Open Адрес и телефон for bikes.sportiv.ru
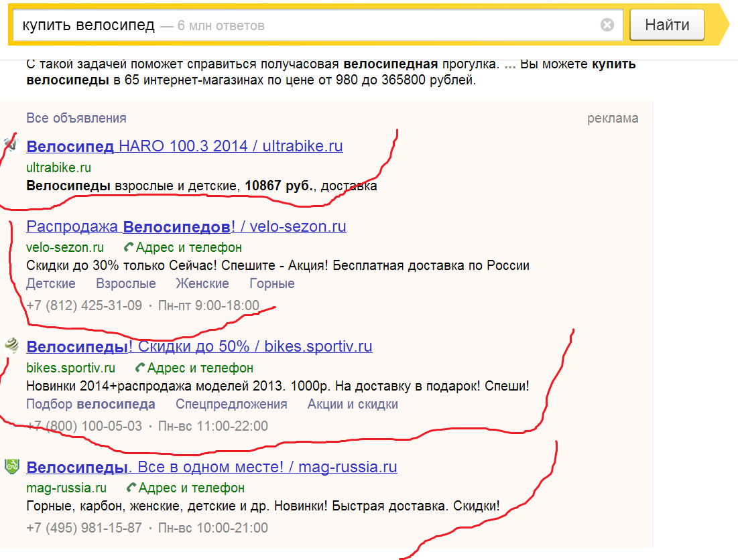The height and width of the screenshot is (560, 738). coord(200,368)
